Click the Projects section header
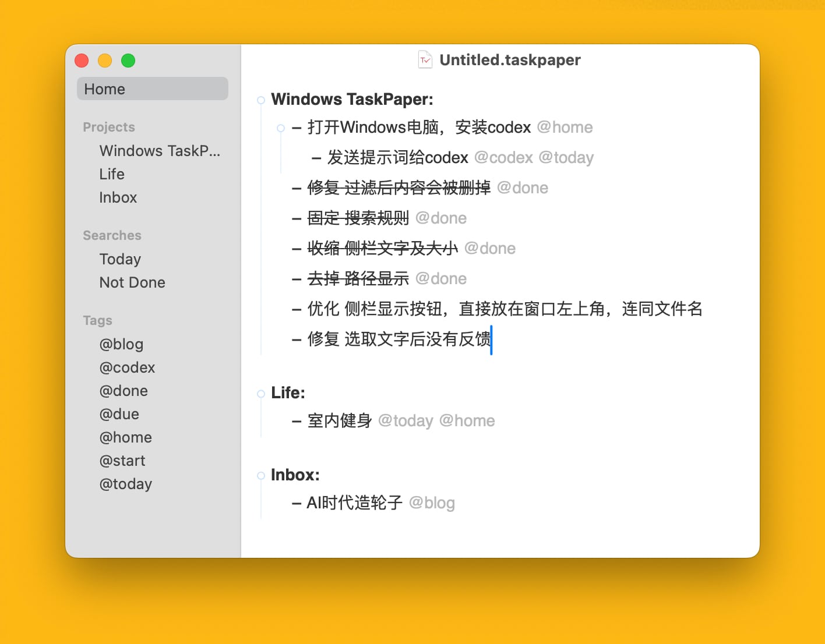This screenshot has height=644, width=825. pos(109,127)
